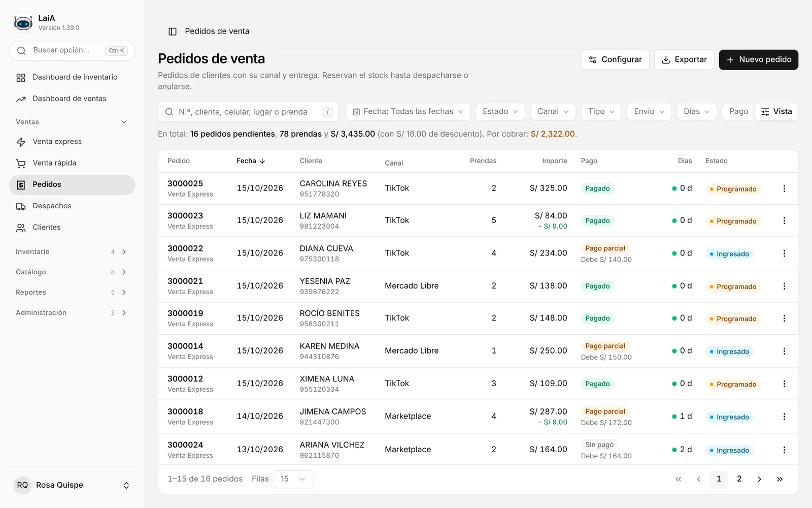812x508 pixels.
Task: Click the Exportar button
Action: pyautogui.click(x=684, y=60)
